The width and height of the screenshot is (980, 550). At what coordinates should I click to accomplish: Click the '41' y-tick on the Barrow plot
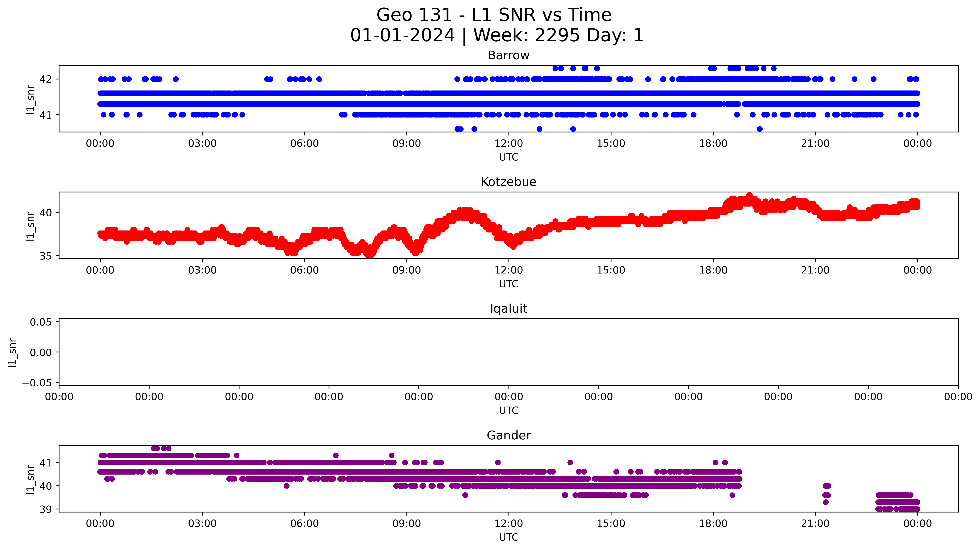[x=46, y=115]
